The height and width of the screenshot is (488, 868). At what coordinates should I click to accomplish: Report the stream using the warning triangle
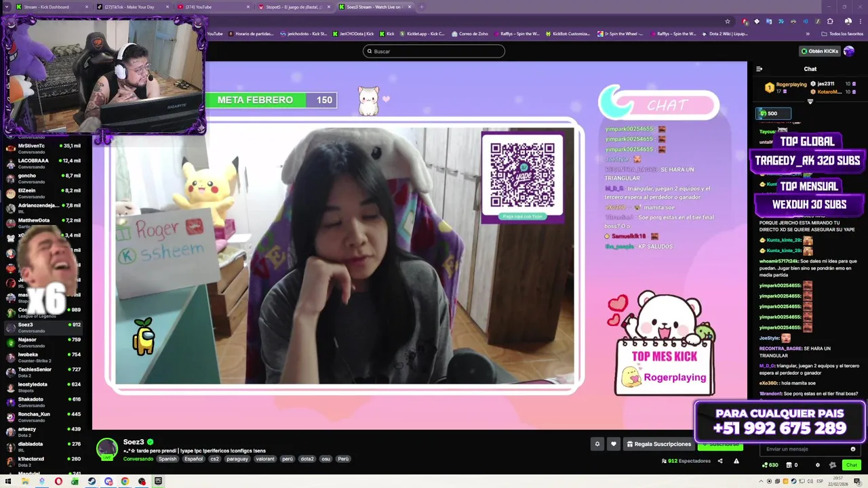[x=736, y=461]
